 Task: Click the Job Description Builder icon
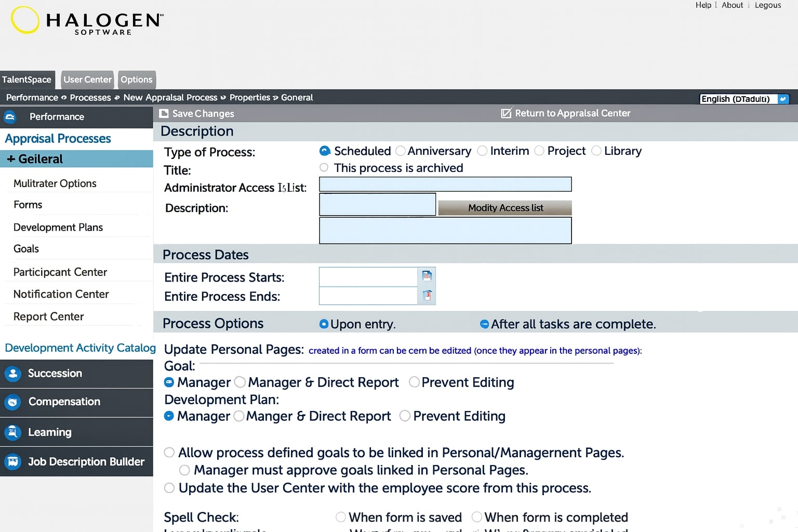(x=13, y=461)
